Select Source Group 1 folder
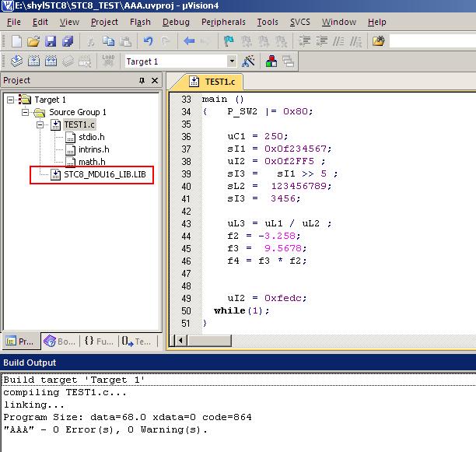This screenshot has width=476, height=452. click(78, 112)
